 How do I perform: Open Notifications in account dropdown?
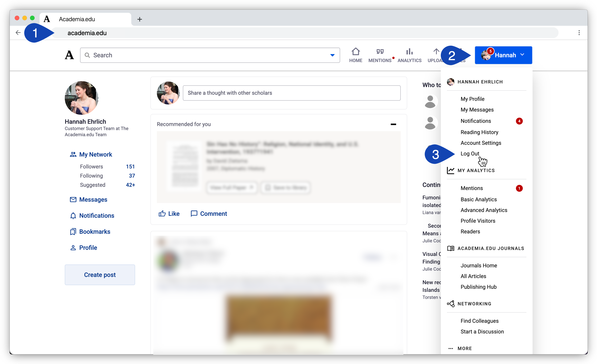point(476,121)
